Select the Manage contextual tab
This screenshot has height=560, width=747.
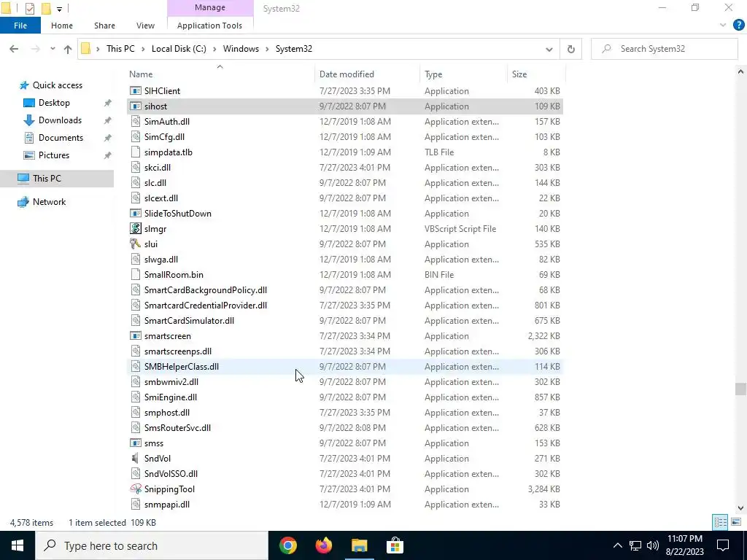pos(210,8)
